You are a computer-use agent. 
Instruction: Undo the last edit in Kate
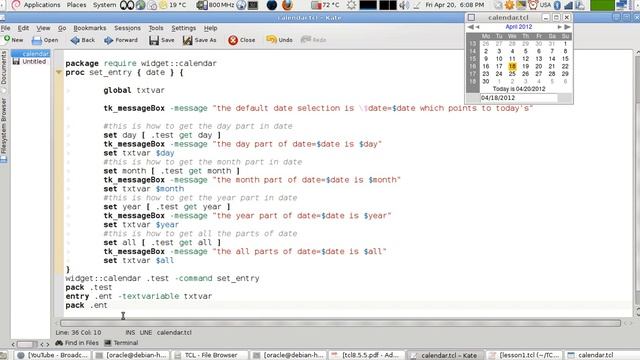tap(279, 40)
